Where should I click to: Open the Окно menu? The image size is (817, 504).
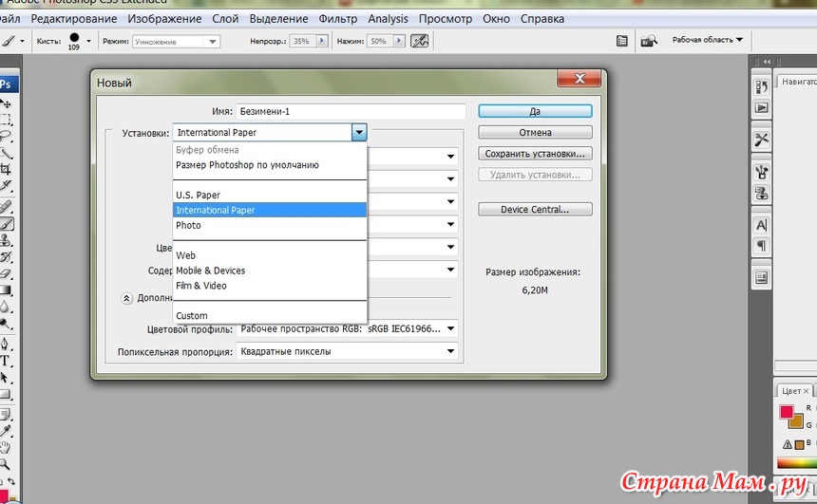(496, 19)
